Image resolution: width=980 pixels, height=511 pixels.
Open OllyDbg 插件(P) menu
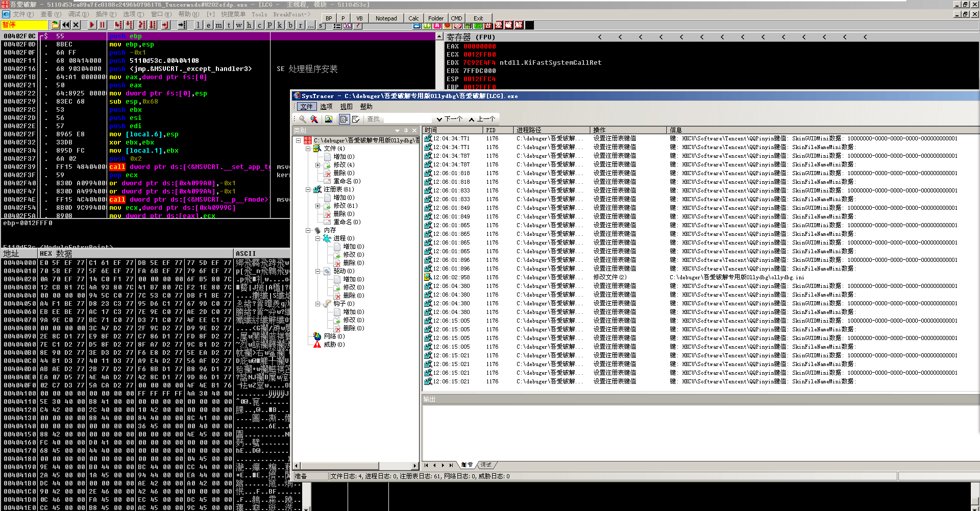tap(106, 14)
